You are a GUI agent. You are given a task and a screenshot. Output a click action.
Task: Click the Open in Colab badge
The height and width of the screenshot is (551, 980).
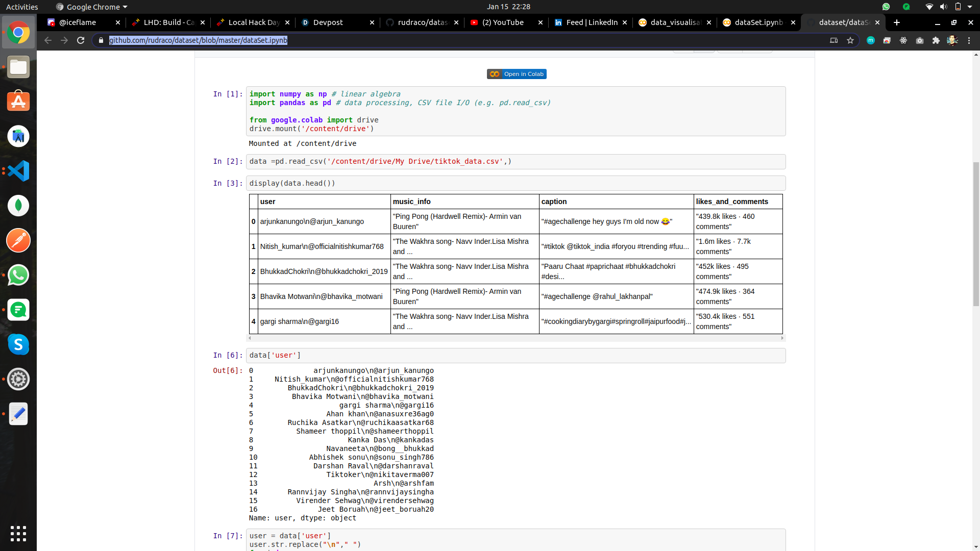pyautogui.click(x=517, y=74)
